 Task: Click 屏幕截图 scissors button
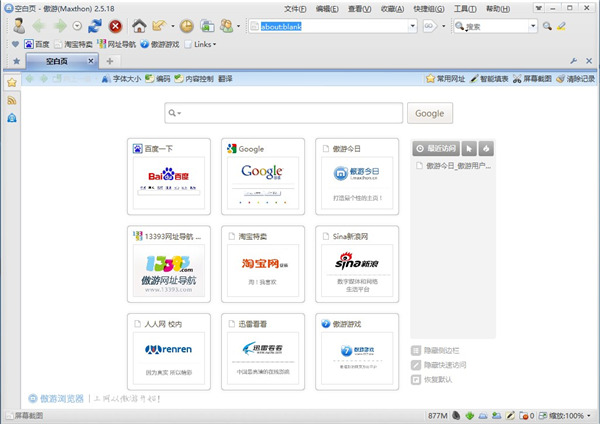[532, 79]
